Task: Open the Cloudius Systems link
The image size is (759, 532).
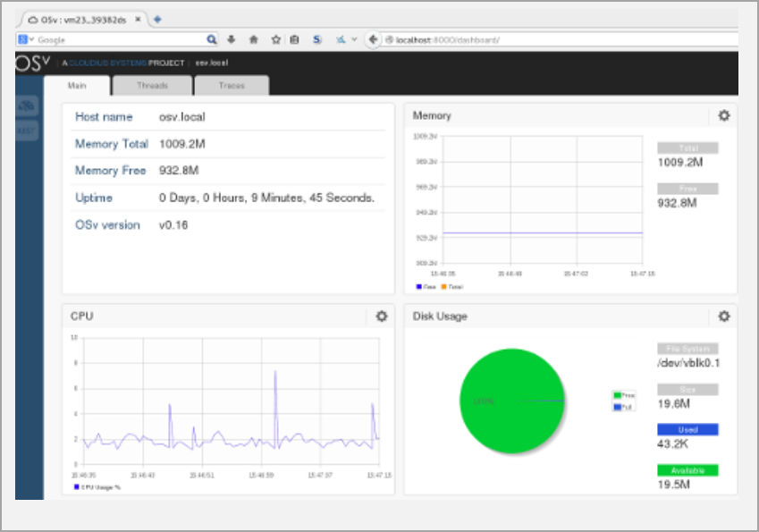Action: point(107,63)
